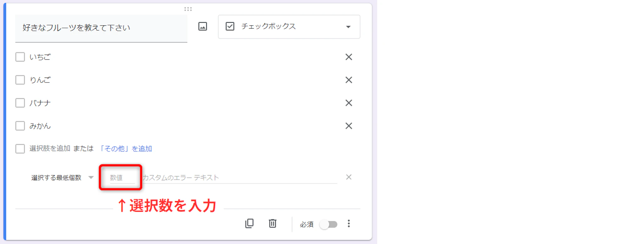The height and width of the screenshot is (244, 644).
Task: Grab the drag handle dots at card top
Action: coord(188,9)
